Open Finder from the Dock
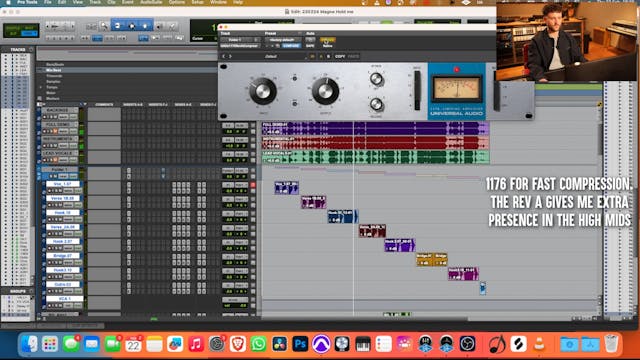Image resolution: width=640 pixels, height=360 pixels. 29,344
